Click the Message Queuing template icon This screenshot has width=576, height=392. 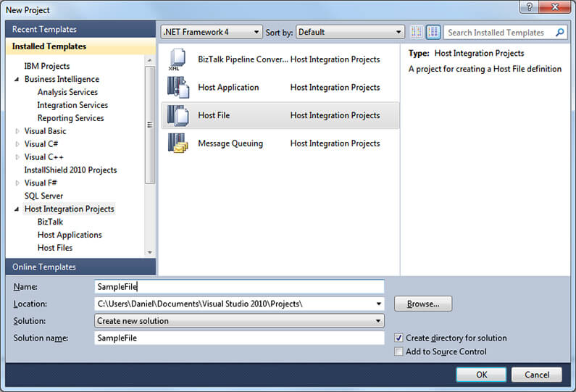coord(178,143)
